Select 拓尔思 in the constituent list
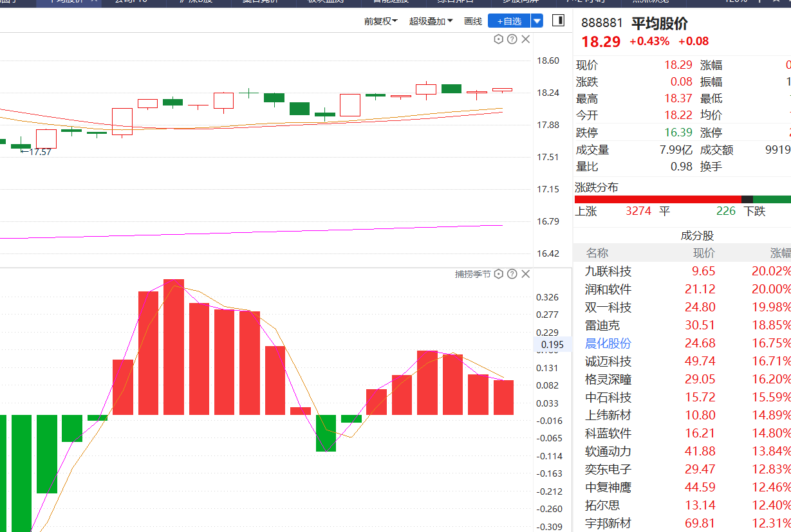 [x=602, y=506]
